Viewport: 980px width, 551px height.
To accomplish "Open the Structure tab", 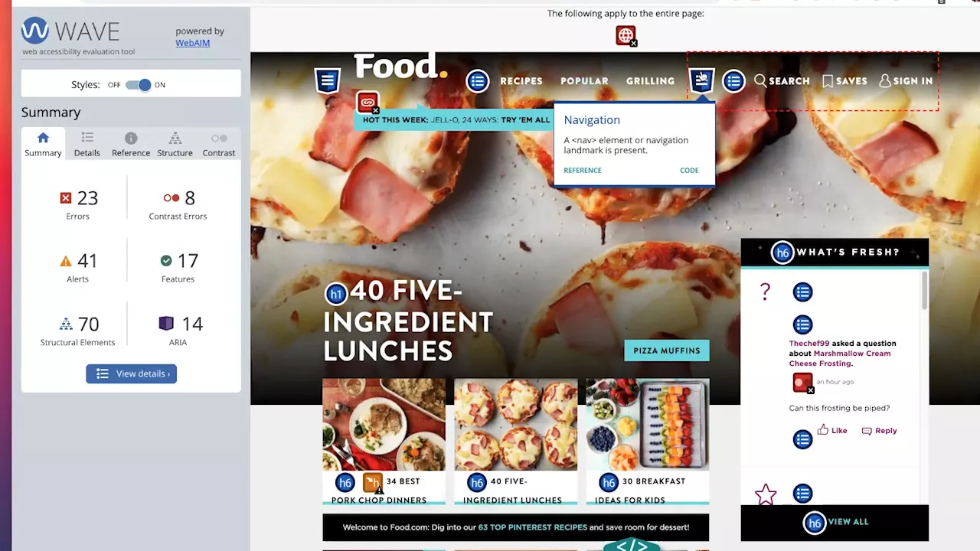I will [175, 144].
